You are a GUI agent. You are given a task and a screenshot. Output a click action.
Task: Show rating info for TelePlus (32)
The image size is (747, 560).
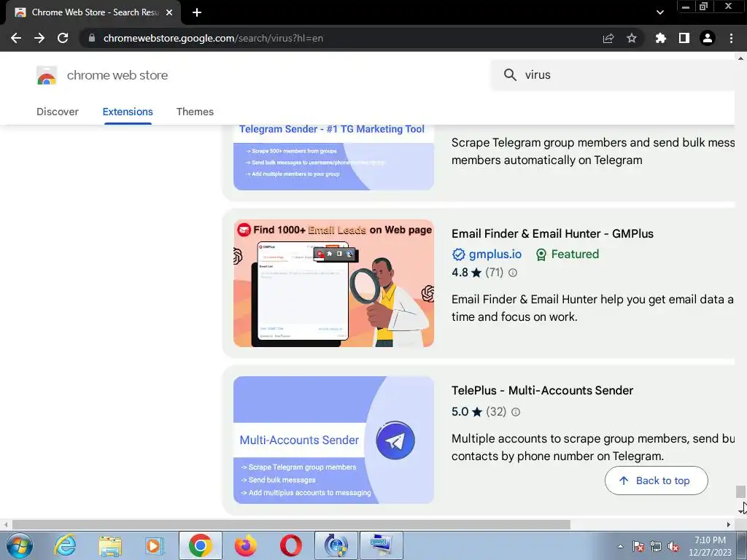click(x=516, y=412)
